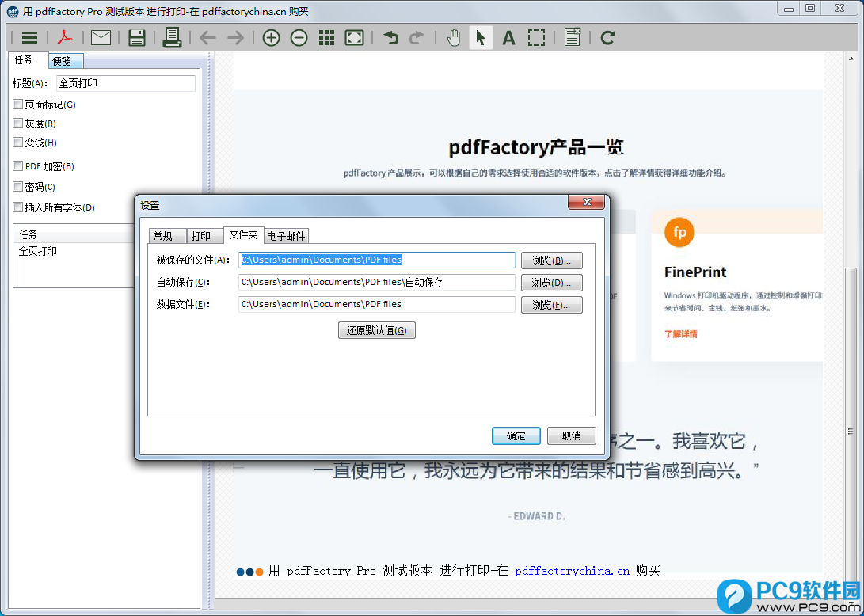
Task: Toggle the 灰度(R) checkbox
Action: [x=18, y=124]
